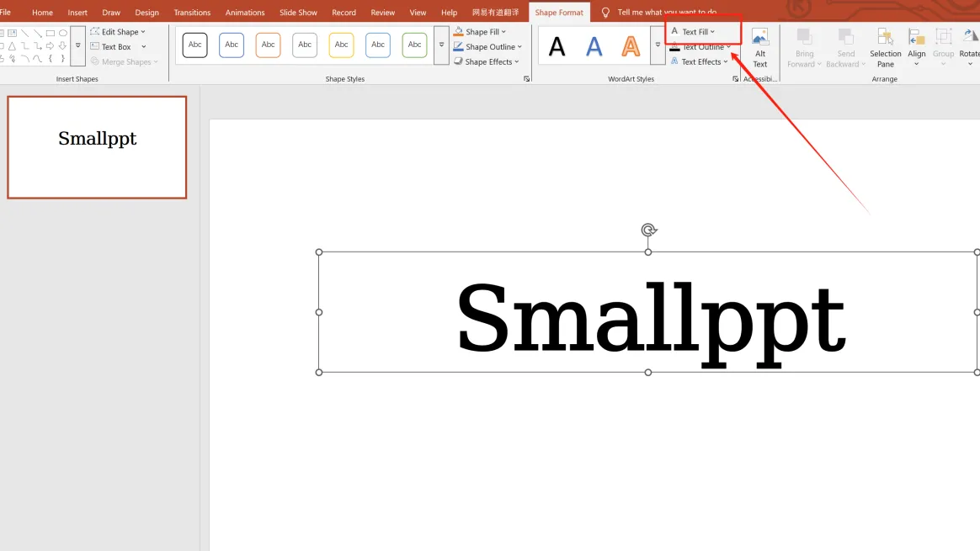The width and height of the screenshot is (980, 551).
Task: Click the Edit Shape button
Action: [x=119, y=32]
